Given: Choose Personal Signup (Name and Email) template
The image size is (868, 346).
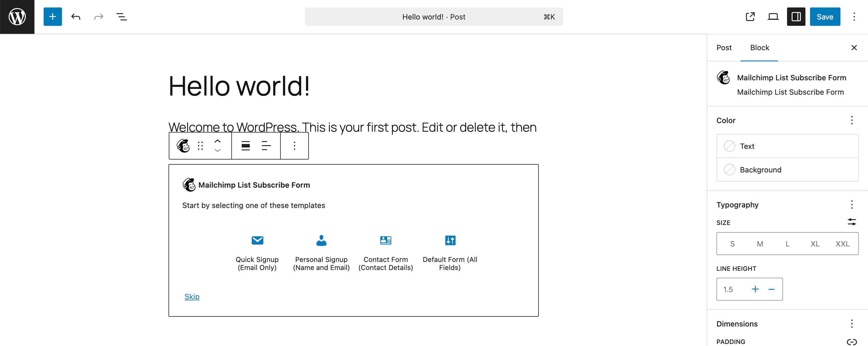Looking at the screenshot, I should point(321,253).
